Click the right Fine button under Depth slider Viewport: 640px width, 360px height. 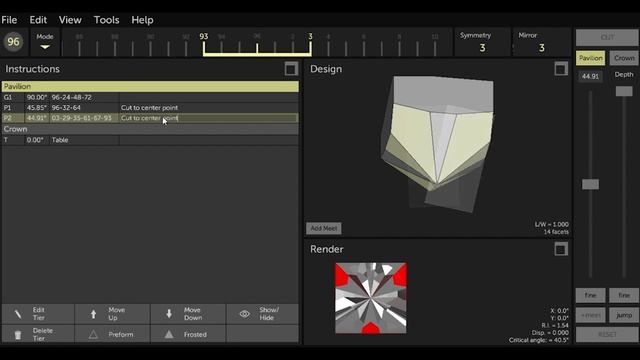pos(624,295)
